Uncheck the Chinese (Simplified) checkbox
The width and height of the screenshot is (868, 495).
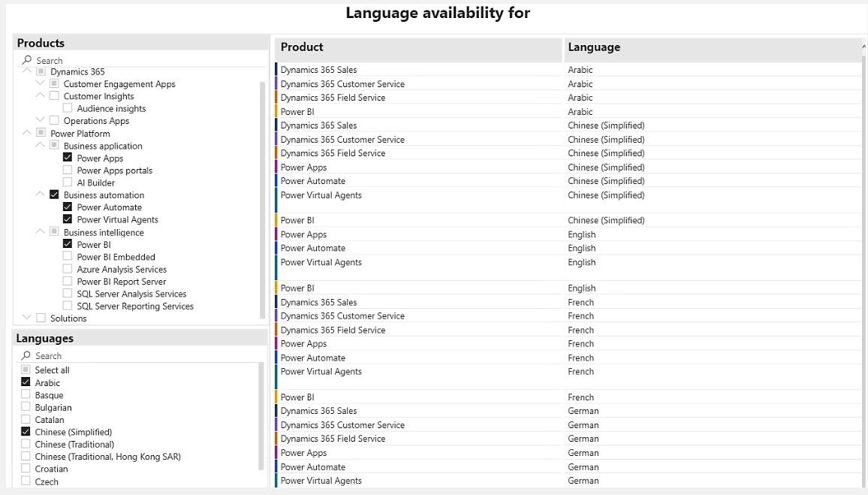[x=26, y=431]
